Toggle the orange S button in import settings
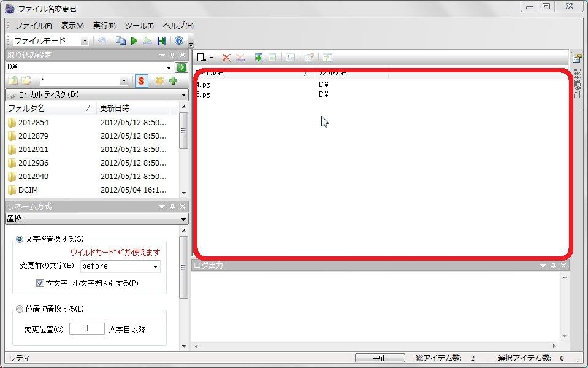588x368 pixels. pyautogui.click(x=142, y=80)
